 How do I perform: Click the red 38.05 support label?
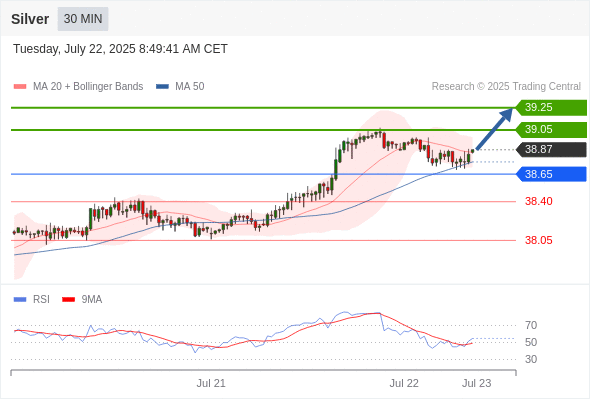click(538, 240)
